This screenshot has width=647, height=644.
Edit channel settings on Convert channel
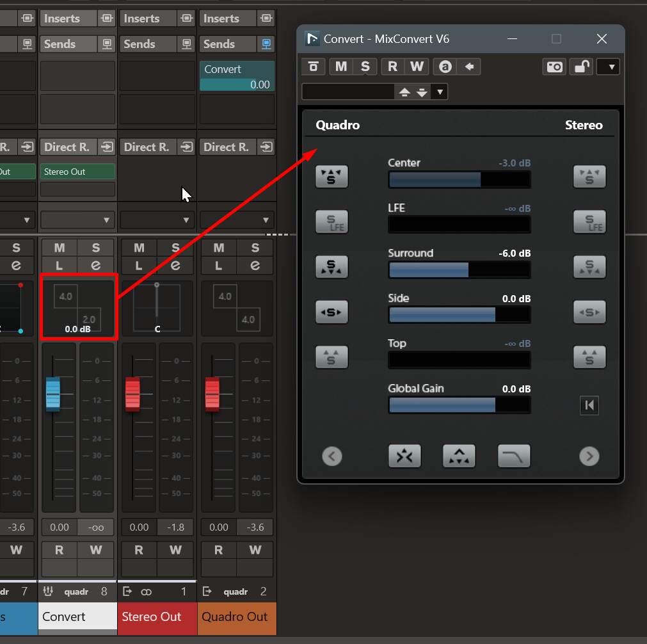coord(96,266)
